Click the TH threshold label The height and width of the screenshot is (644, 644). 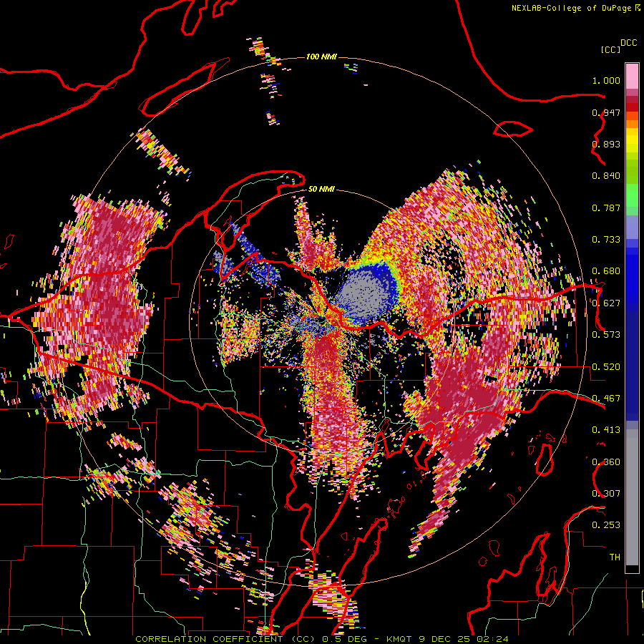[615, 557]
